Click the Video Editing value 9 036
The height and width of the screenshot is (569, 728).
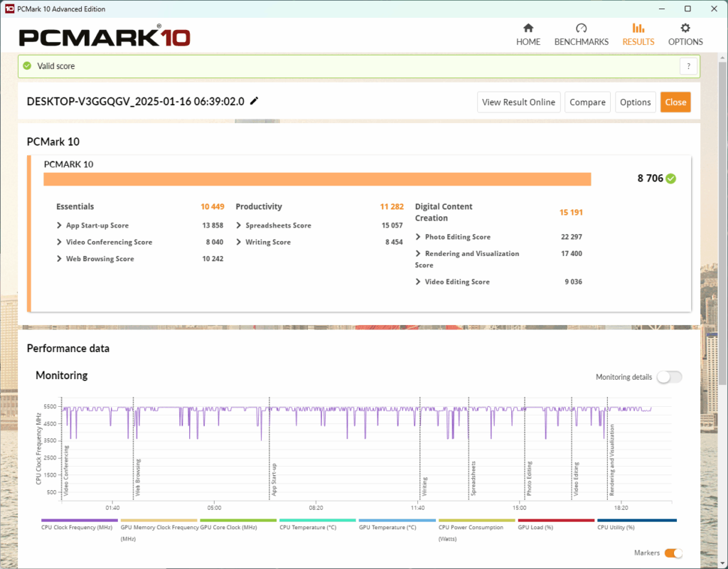click(x=574, y=282)
